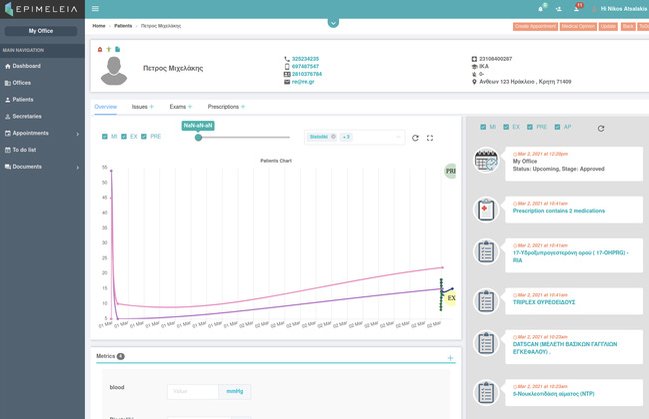Uncheck the MI checkbox above the chart
Screen dimensions: 649x419
(x=106, y=137)
